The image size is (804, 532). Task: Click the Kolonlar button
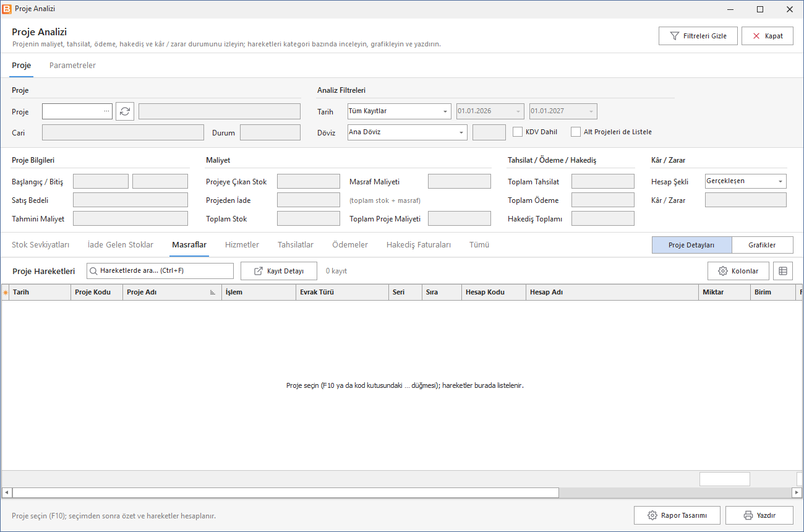738,271
